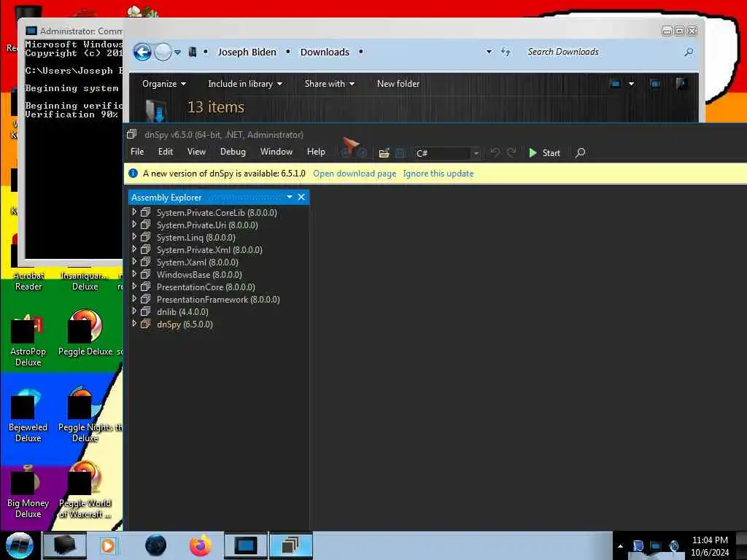Expand the WindowsBase assembly node
The height and width of the screenshot is (560, 747).
(134, 274)
